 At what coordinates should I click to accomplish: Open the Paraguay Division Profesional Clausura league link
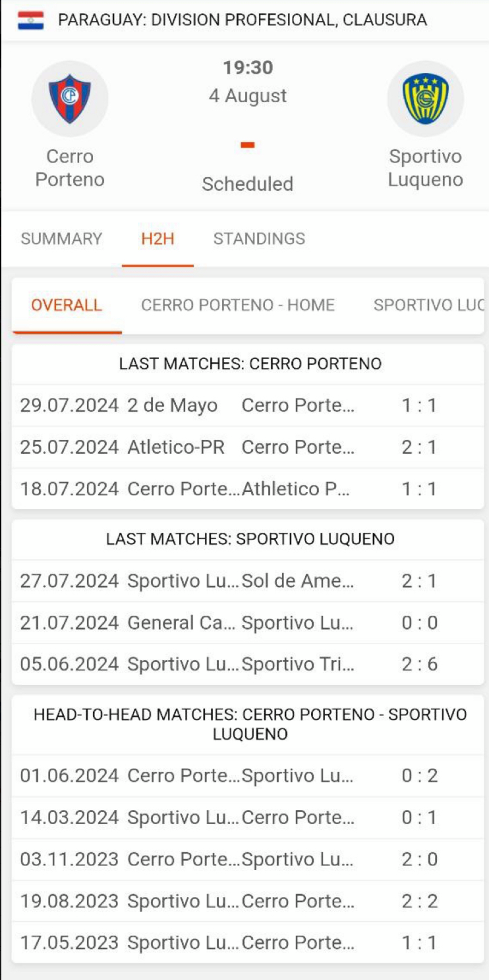click(x=243, y=20)
